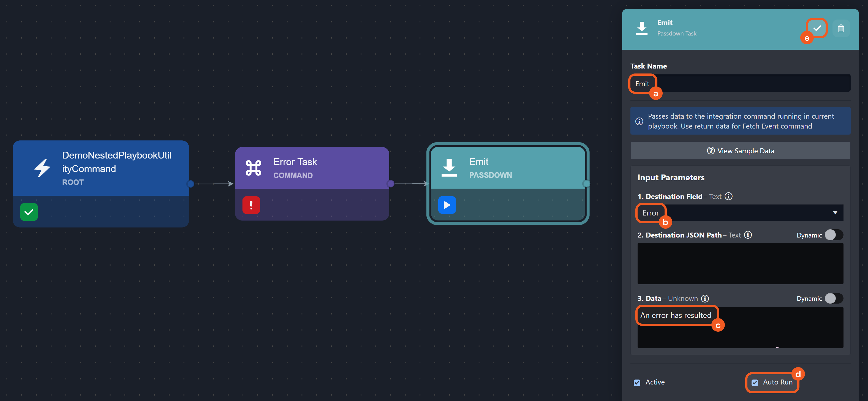Toggle Dynamic switch for Destination JSON Path
868x401 pixels.
pos(834,235)
